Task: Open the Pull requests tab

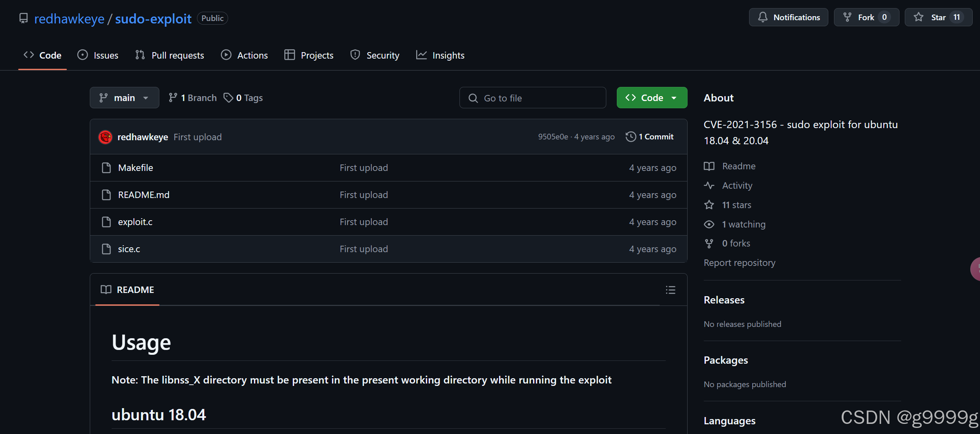Action: pos(169,55)
